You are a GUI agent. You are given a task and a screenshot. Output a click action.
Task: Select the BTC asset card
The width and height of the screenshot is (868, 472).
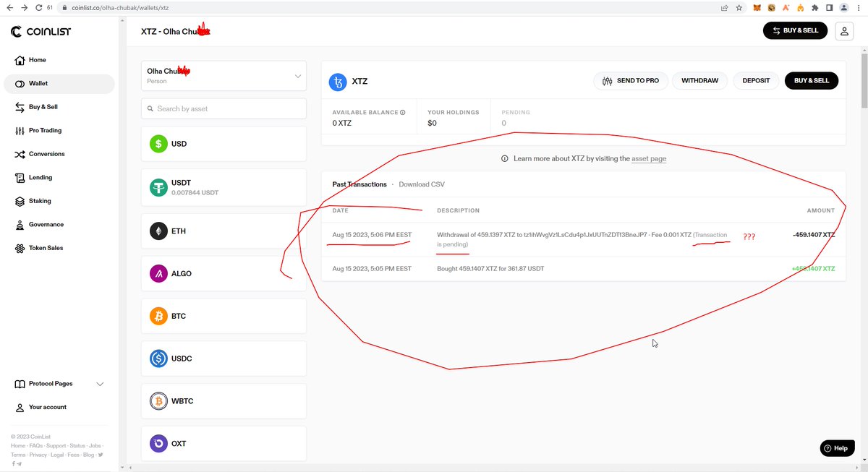[224, 316]
